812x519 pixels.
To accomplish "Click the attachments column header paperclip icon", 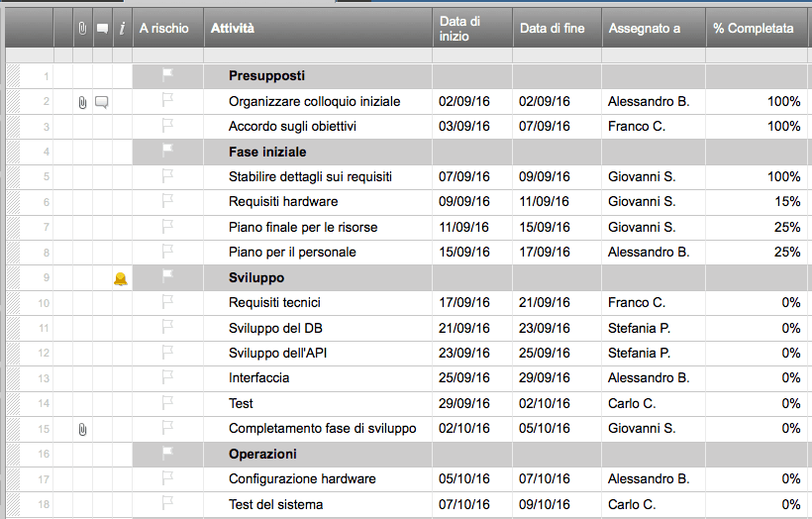I will click(x=82, y=29).
